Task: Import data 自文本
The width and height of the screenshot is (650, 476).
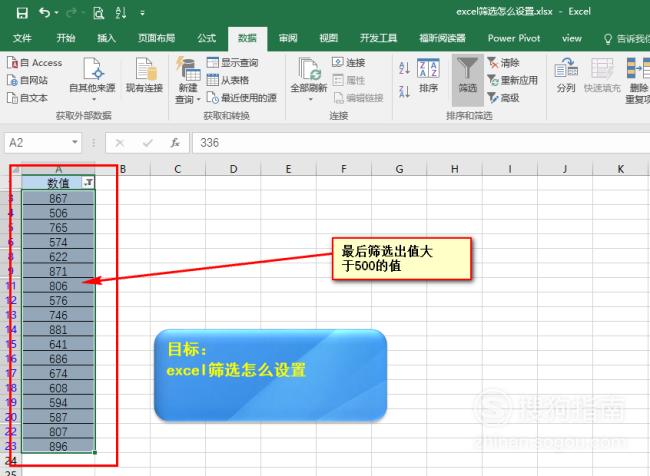Action: click(27, 98)
